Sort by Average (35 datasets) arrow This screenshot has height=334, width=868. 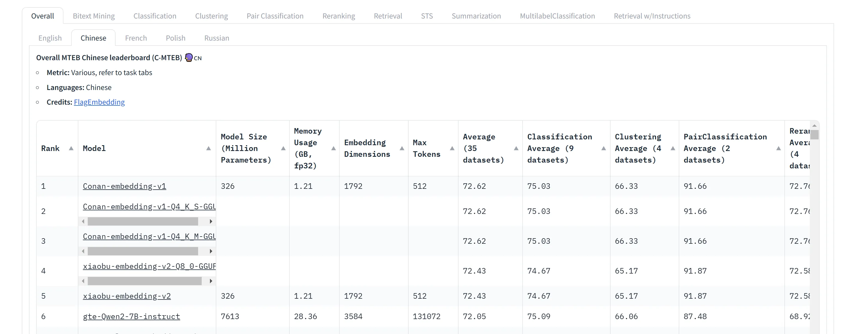click(516, 148)
